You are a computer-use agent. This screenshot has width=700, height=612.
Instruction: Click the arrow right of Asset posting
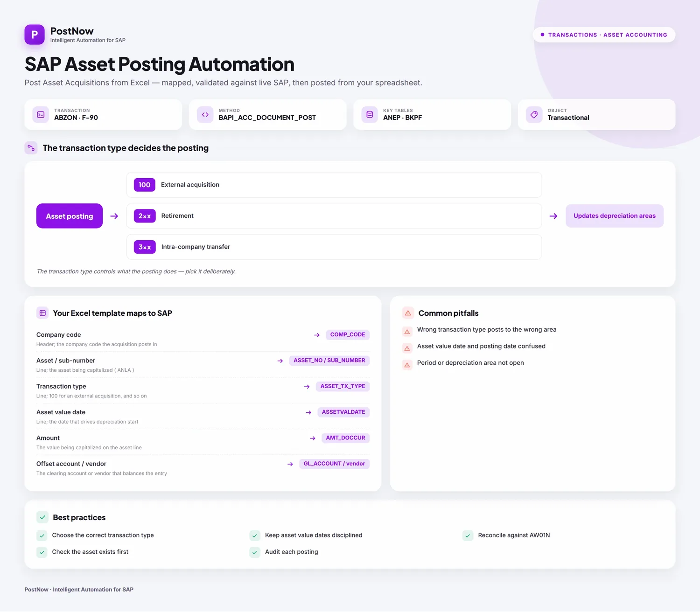click(114, 216)
